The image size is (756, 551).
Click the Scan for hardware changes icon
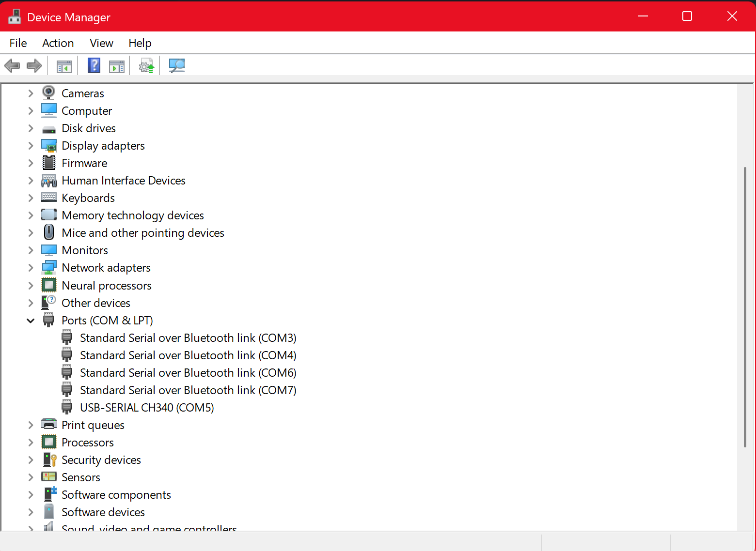tap(176, 65)
